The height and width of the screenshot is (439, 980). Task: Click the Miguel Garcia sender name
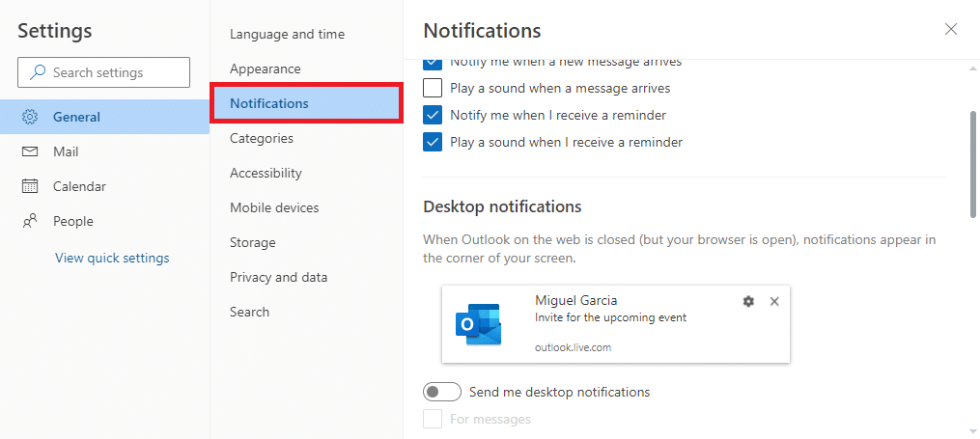point(576,301)
